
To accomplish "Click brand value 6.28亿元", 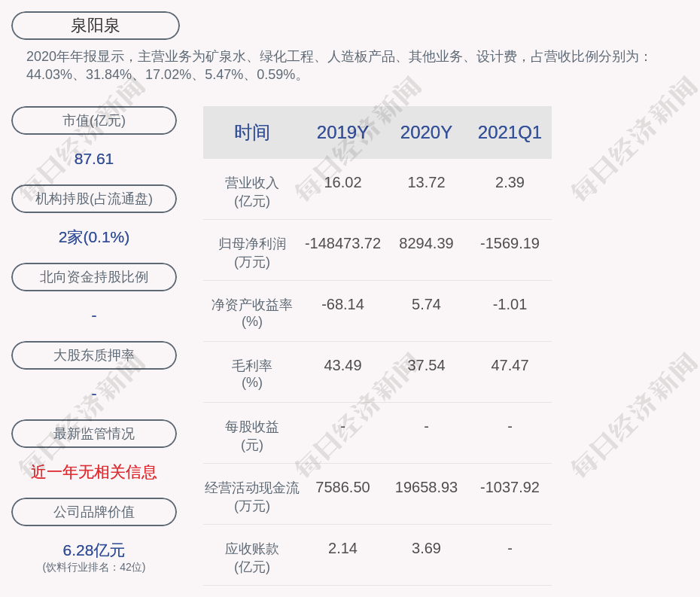I will pyautogui.click(x=94, y=550).
